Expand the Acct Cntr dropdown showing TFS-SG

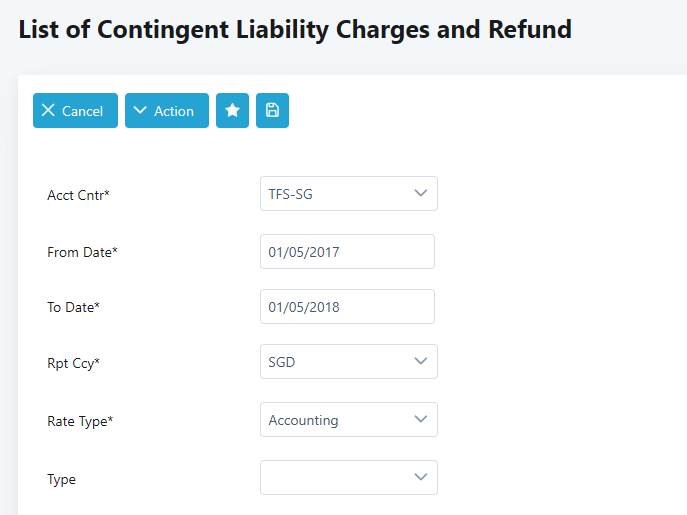tap(348, 194)
